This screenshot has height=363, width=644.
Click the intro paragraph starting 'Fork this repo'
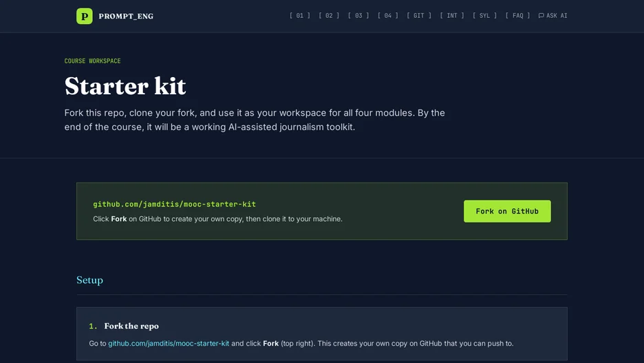pos(255,120)
